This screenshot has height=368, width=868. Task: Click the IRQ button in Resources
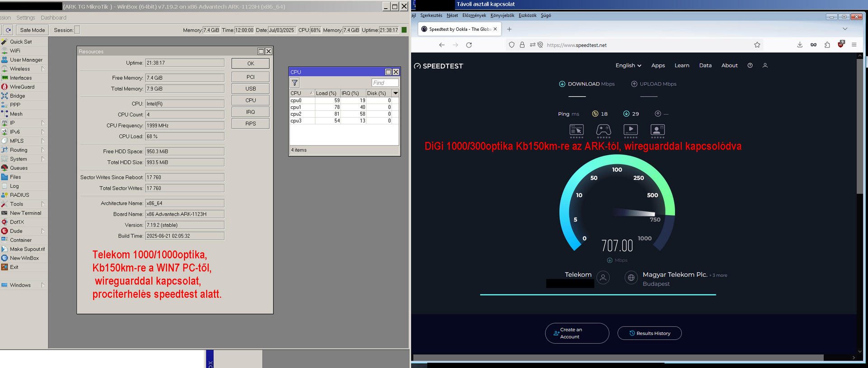click(x=250, y=112)
